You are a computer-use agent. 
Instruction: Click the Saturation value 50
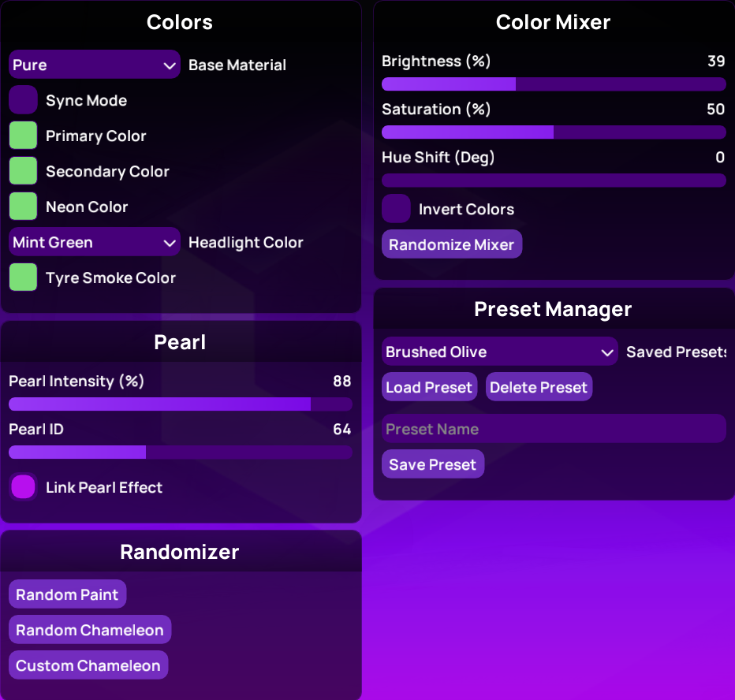click(x=716, y=109)
